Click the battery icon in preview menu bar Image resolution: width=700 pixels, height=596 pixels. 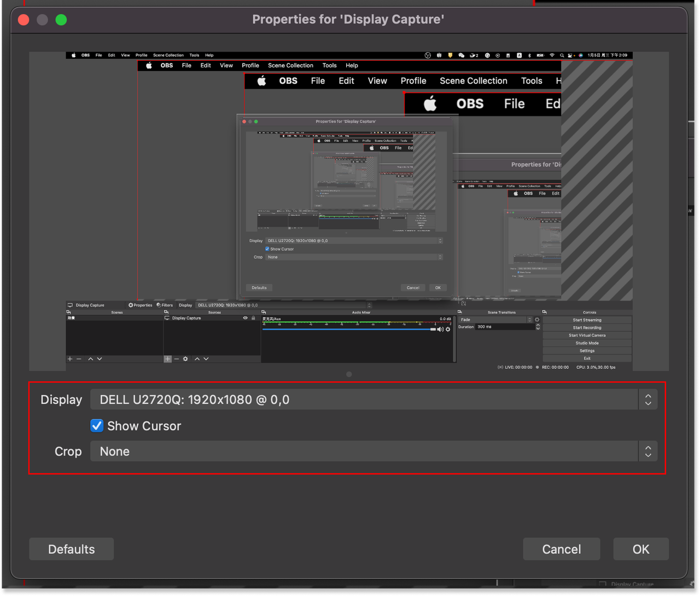pyautogui.click(x=540, y=55)
